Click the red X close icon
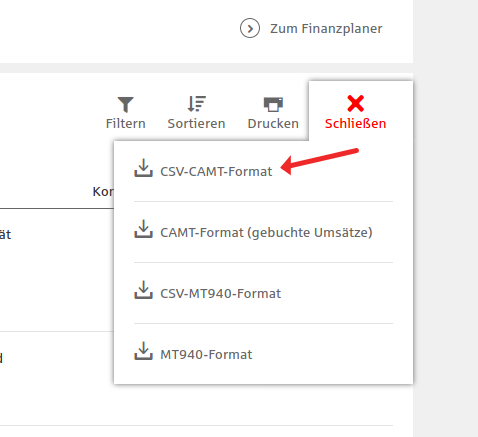The image size is (478, 437). tap(355, 103)
